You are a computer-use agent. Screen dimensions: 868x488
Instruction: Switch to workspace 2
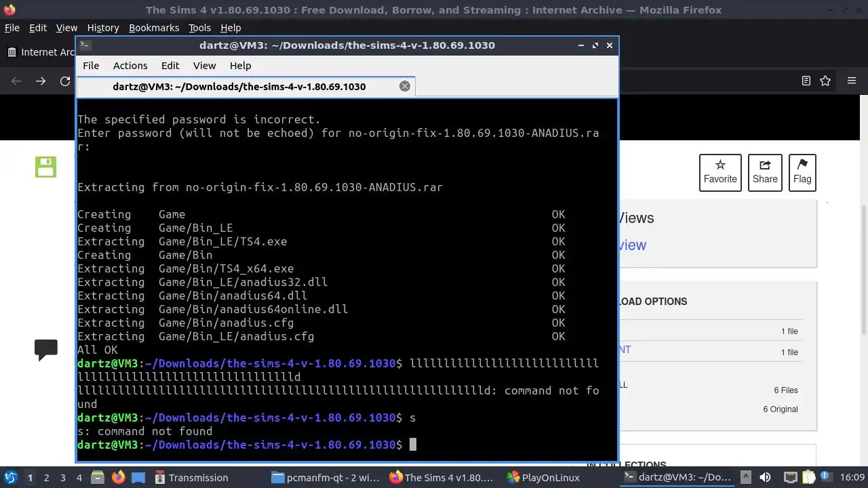[x=47, y=478]
